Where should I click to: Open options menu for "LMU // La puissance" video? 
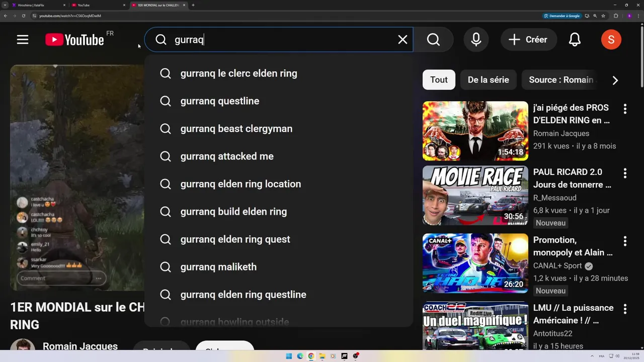[625, 309]
